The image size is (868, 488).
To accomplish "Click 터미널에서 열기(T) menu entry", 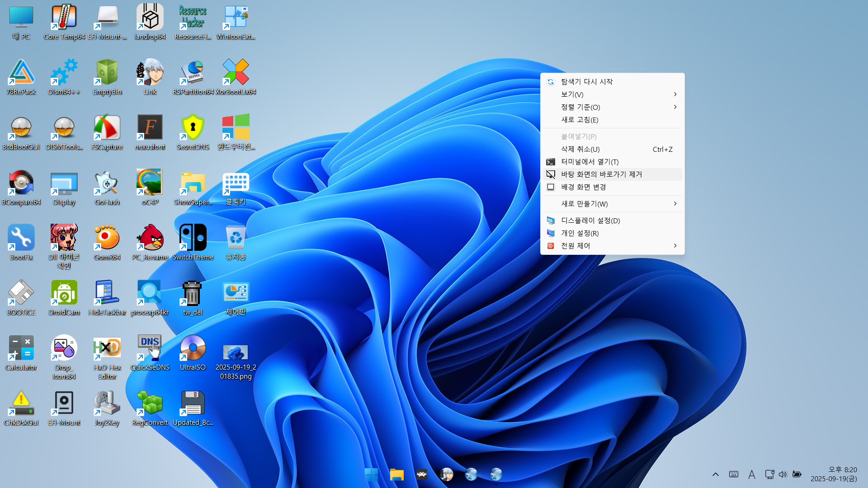I will (x=590, y=162).
